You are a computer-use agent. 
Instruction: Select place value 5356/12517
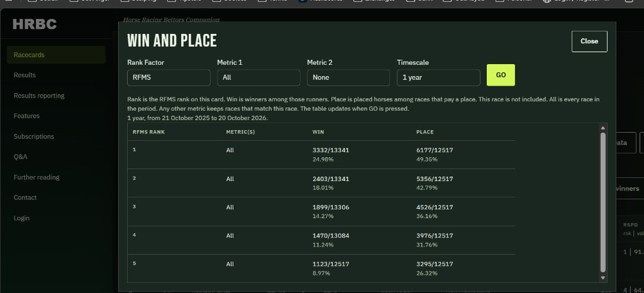pos(435,179)
